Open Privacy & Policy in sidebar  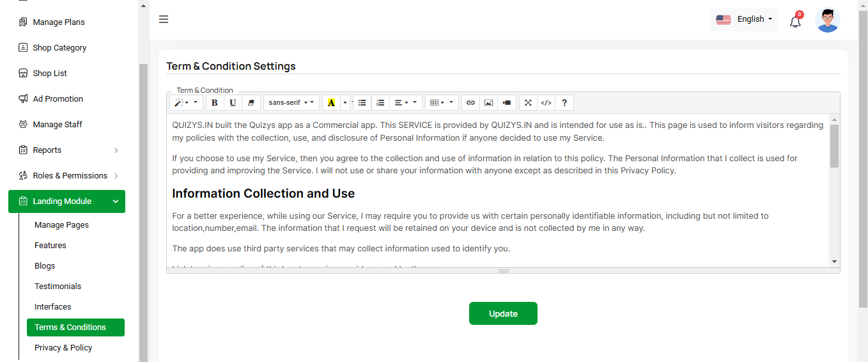click(x=63, y=347)
